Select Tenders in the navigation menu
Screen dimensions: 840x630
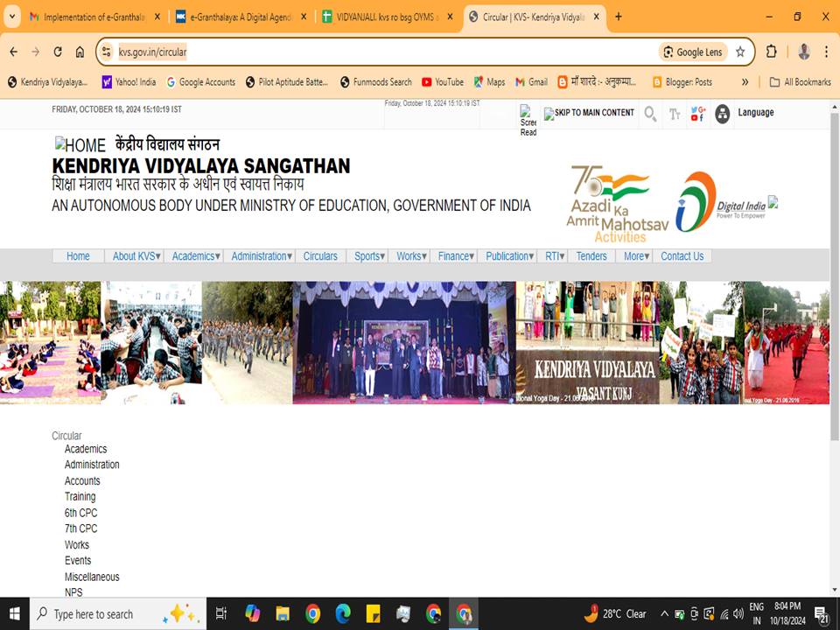click(x=591, y=256)
